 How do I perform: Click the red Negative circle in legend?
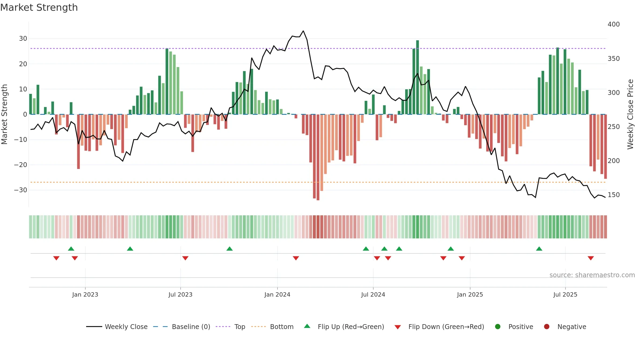547,327
